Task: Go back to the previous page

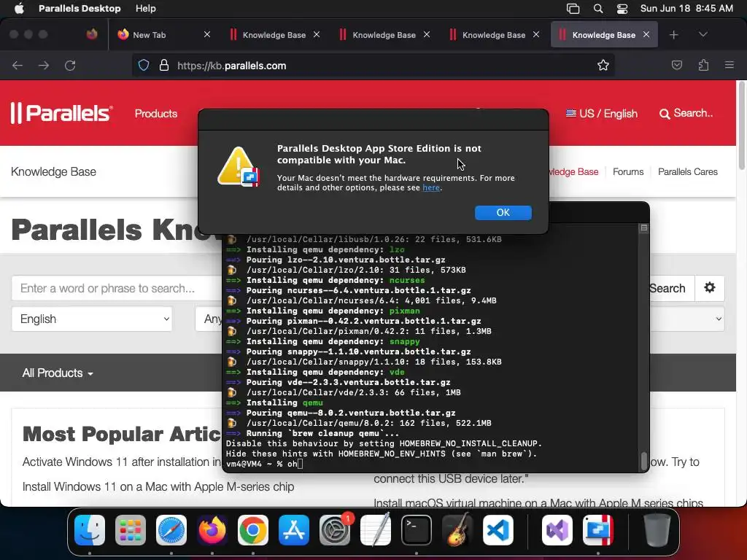Action: click(x=18, y=65)
